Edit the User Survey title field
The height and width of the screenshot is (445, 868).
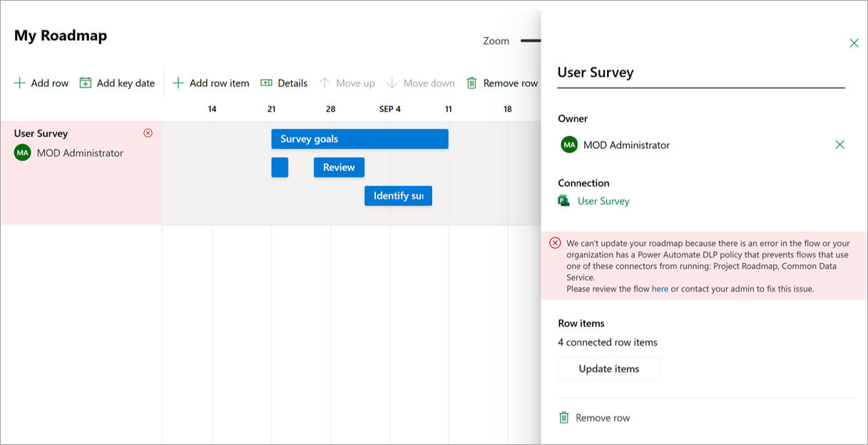701,73
